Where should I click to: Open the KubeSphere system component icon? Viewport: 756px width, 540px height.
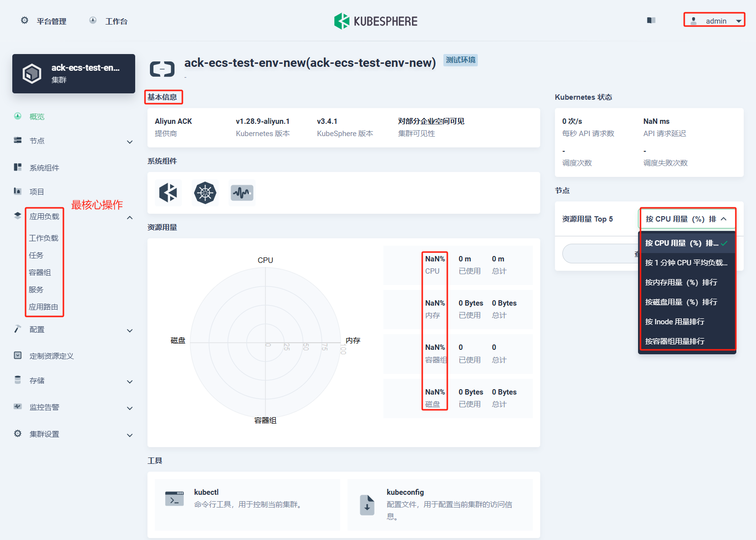[168, 192]
